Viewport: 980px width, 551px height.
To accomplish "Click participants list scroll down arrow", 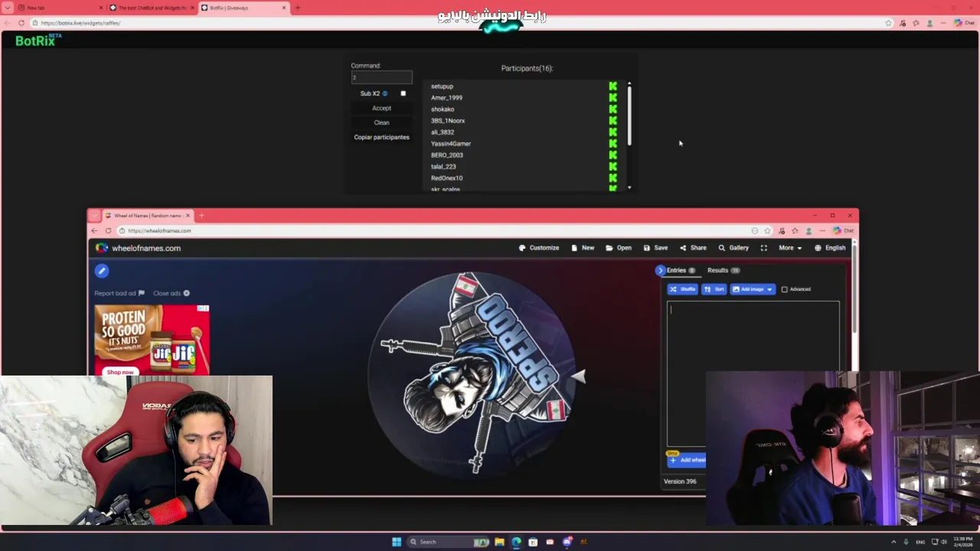I will [x=629, y=187].
